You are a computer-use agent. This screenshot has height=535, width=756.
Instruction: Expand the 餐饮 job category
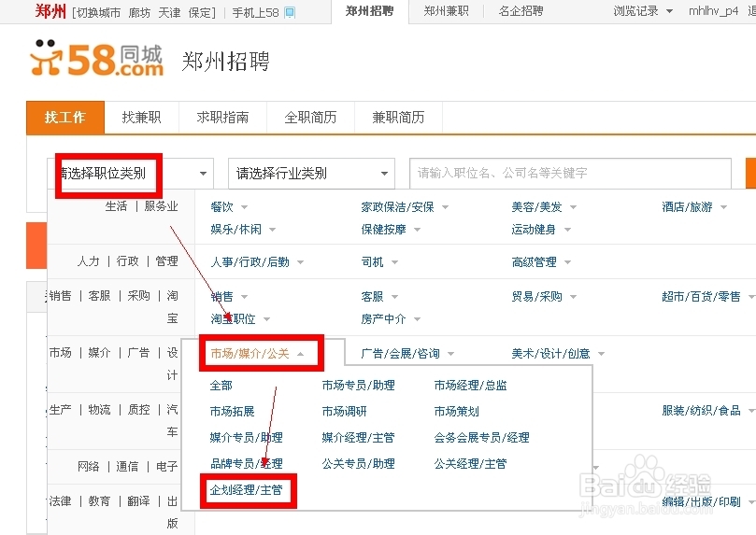point(229,207)
